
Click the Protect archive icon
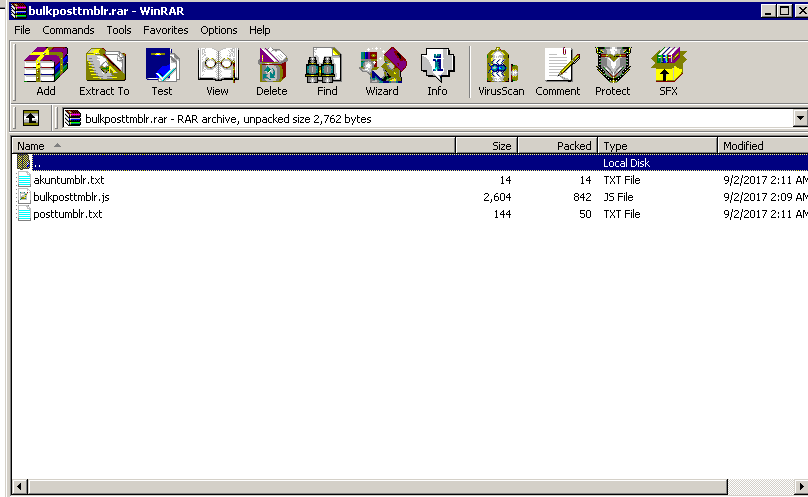[x=613, y=64]
